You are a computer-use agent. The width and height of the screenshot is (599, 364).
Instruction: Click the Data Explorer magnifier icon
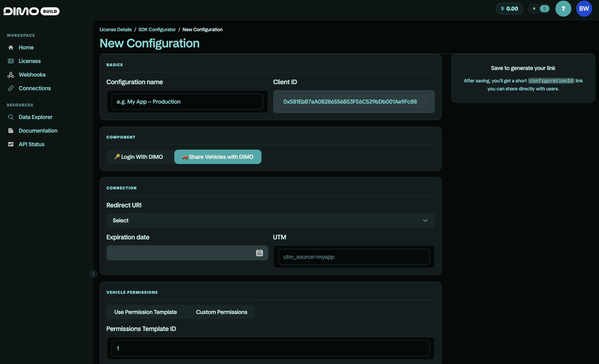pos(11,117)
